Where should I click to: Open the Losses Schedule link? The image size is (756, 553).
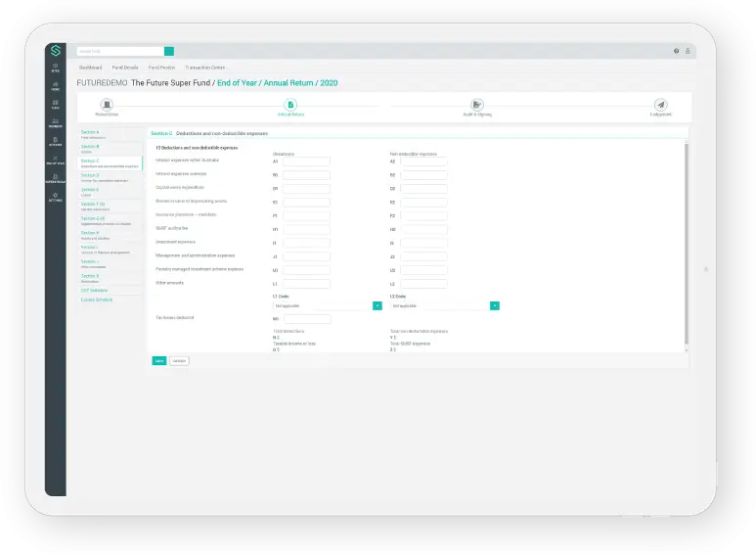[96, 300]
